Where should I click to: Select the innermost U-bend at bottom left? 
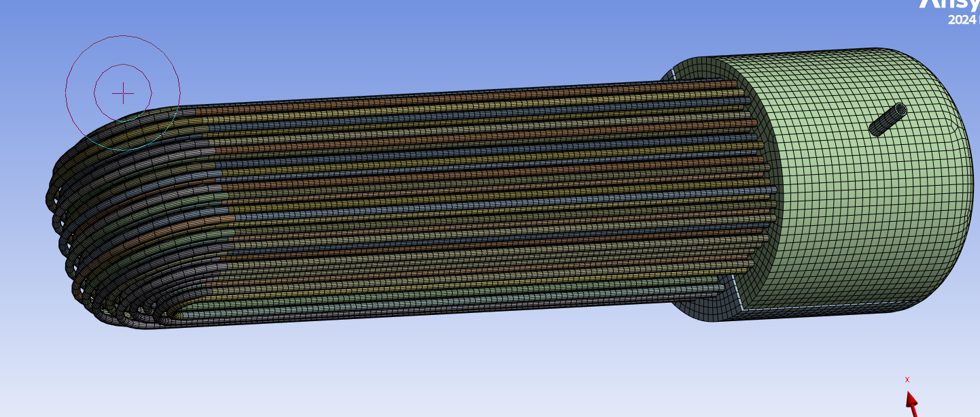(167, 314)
